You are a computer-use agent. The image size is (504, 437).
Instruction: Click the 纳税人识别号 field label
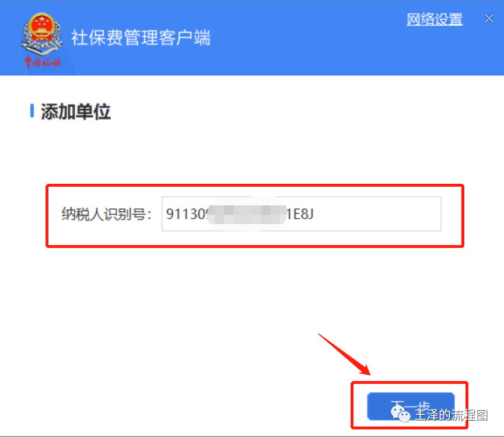click(106, 214)
